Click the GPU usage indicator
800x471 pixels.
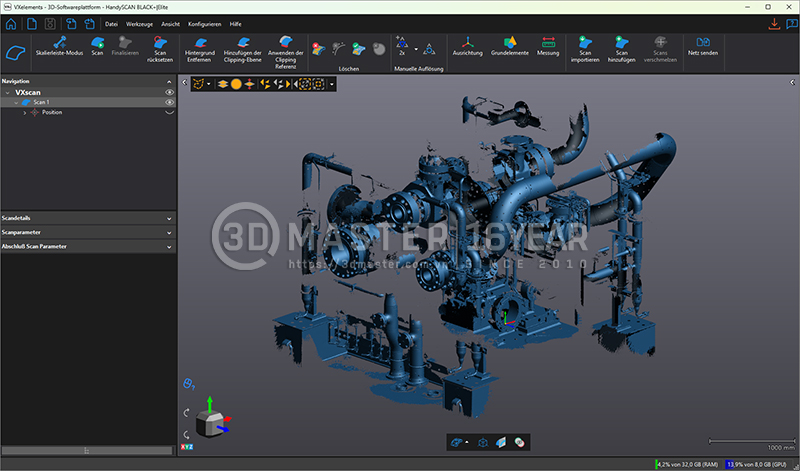(757, 464)
